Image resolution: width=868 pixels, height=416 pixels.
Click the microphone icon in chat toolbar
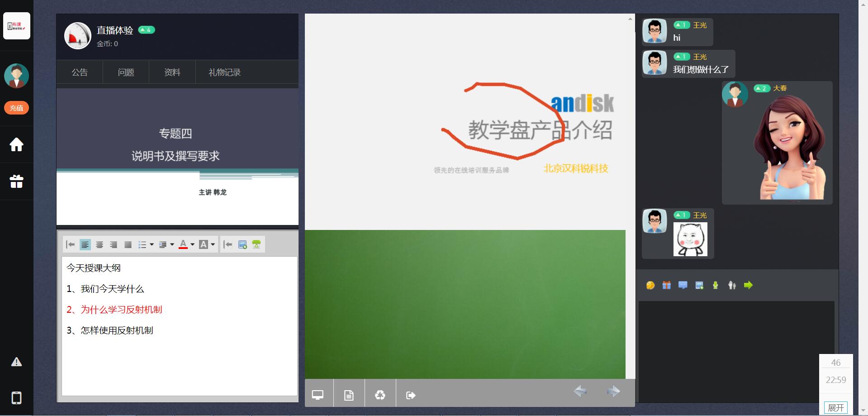[715, 285]
